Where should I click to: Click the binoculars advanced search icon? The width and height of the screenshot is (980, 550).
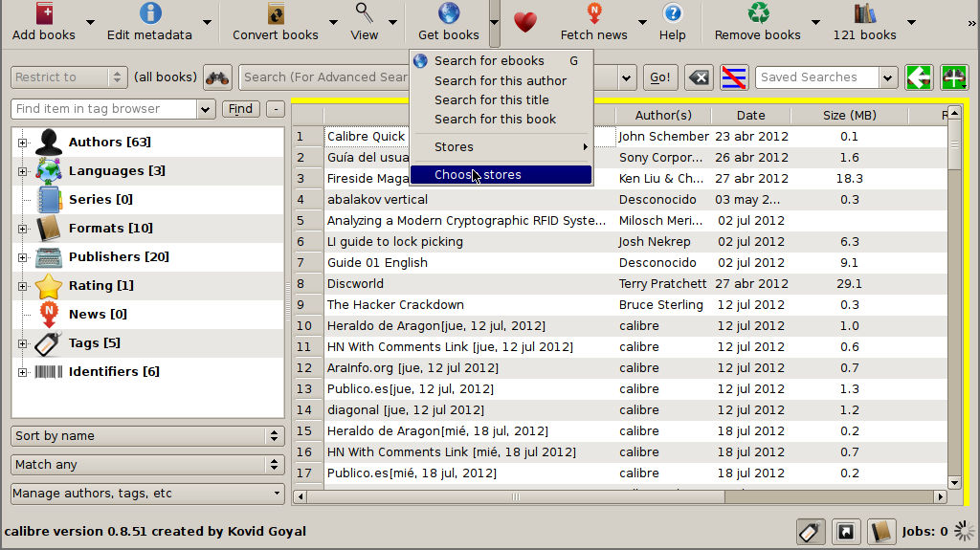tap(217, 77)
